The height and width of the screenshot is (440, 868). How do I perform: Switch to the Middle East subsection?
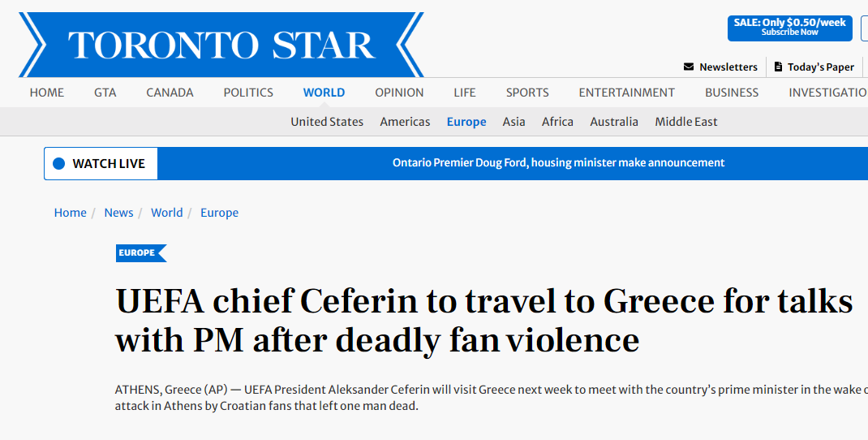[x=686, y=122]
